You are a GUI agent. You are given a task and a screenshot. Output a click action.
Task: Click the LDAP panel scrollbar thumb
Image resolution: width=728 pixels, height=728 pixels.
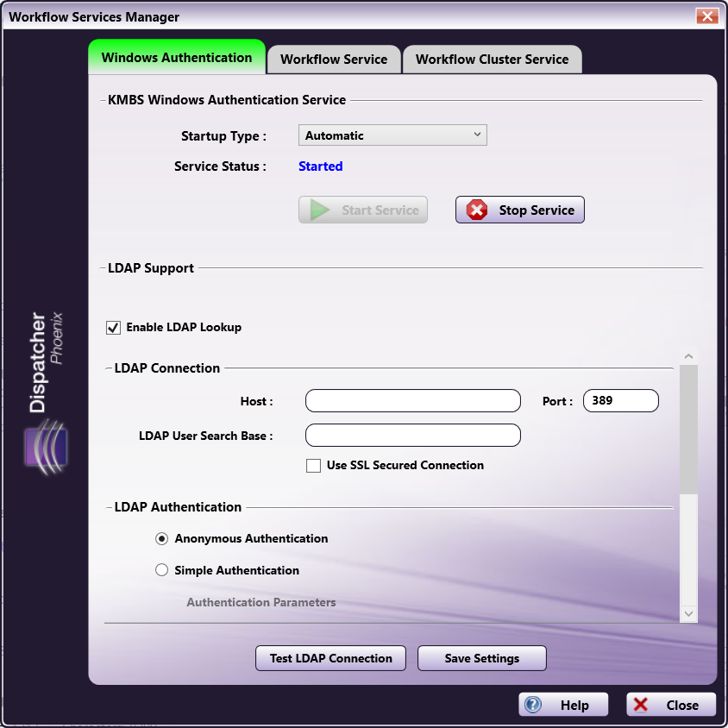(x=688, y=430)
